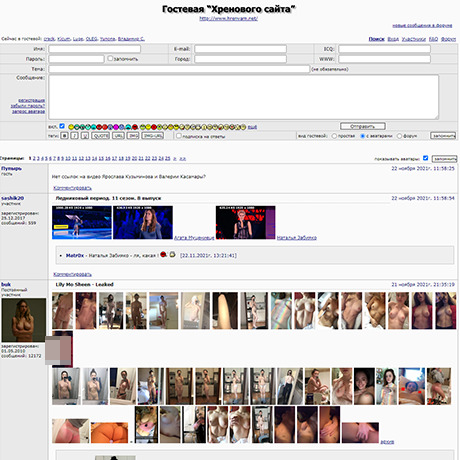
Task: Open 'новые сообщения в форуме' link
Action: pos(422,25)
